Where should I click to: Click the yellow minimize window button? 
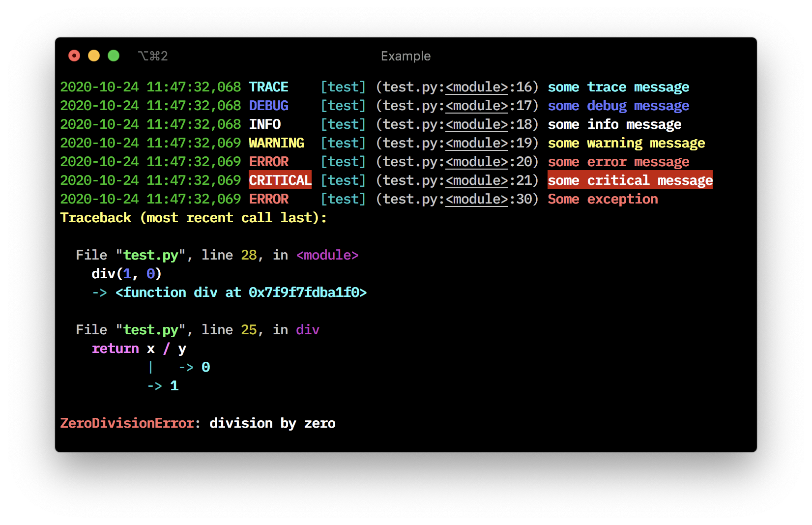point(94,56)
